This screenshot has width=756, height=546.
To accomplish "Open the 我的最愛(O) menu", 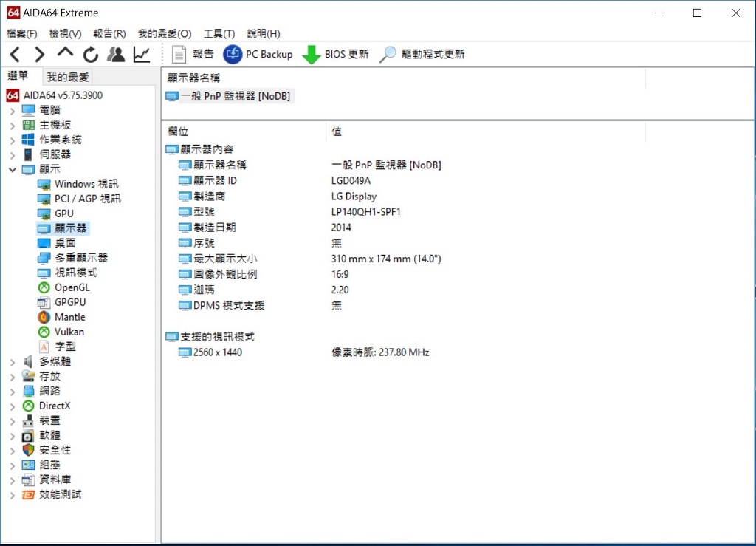I will (165, 33).
